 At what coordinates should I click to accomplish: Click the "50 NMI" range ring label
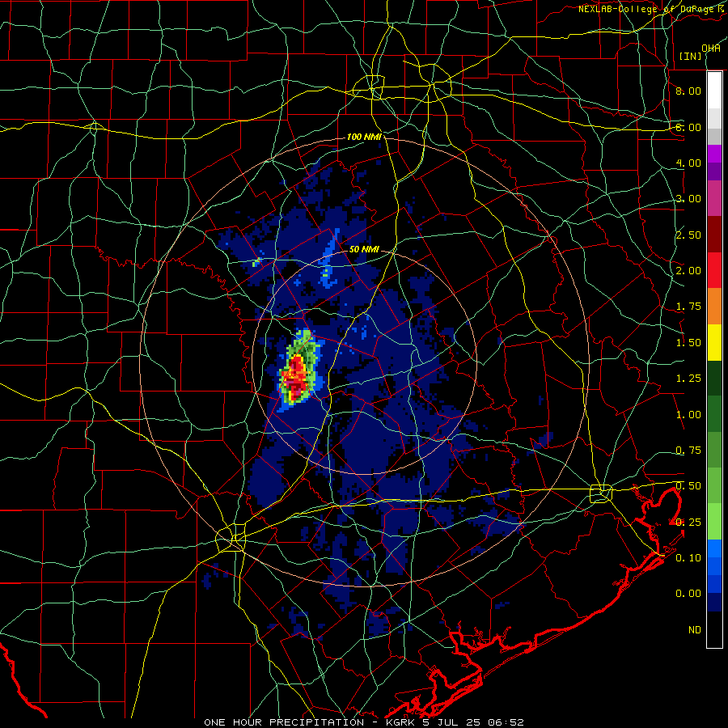coord(364,249)
